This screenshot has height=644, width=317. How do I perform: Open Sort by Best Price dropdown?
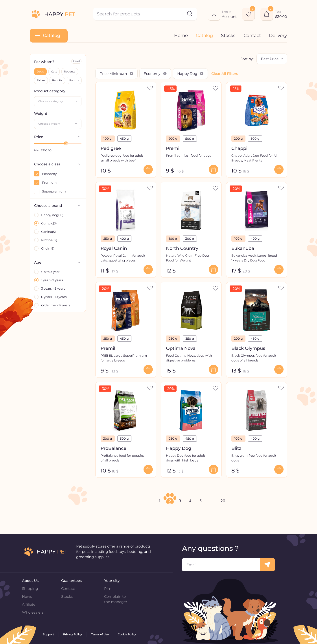271,59
